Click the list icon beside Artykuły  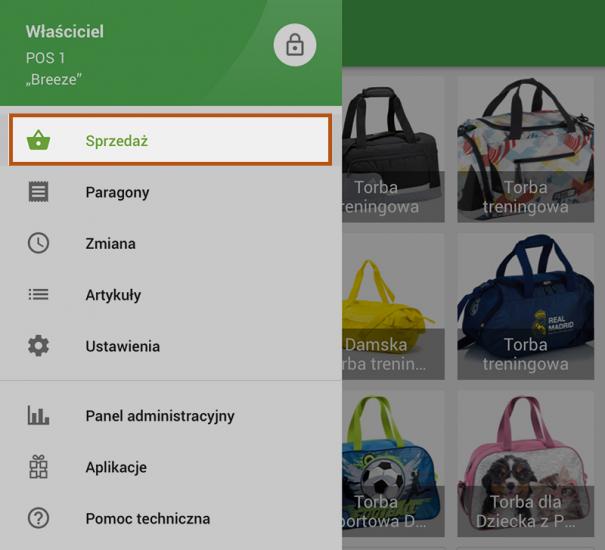pyautogui.click(x=38, y=295)
